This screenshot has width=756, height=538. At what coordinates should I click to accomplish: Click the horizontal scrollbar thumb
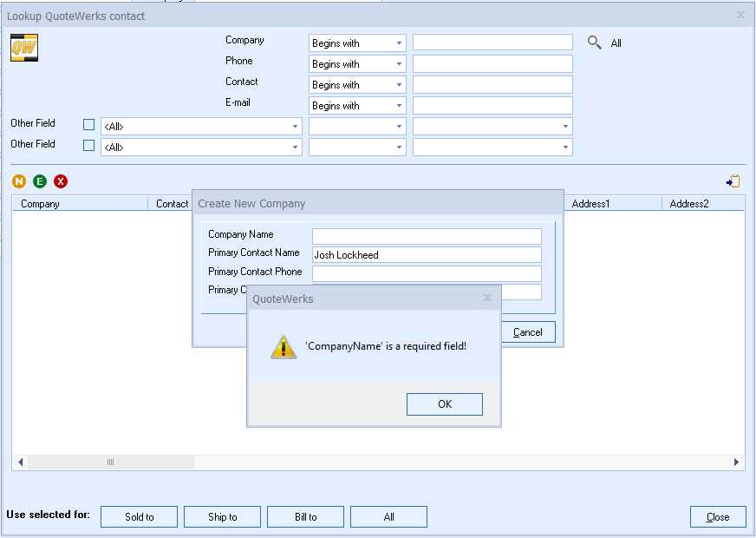[x=111, y=462]
